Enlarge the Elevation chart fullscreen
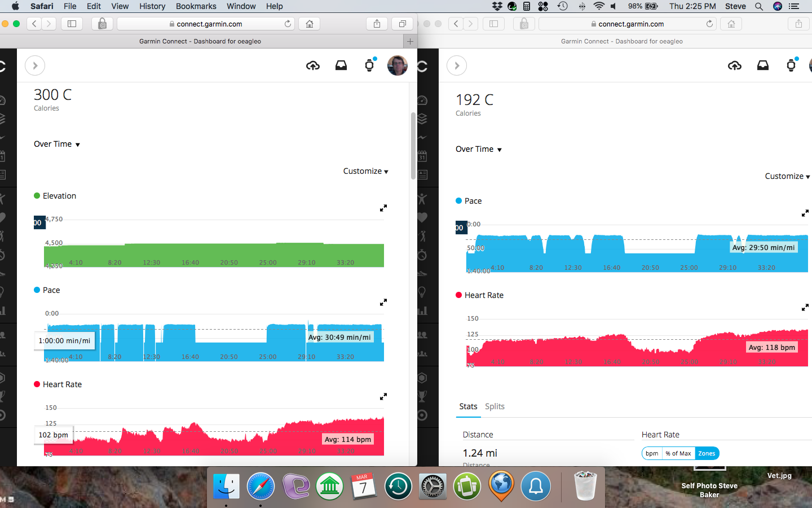The width and height of the screenshot is (812, 508). (x=383, y=208)
